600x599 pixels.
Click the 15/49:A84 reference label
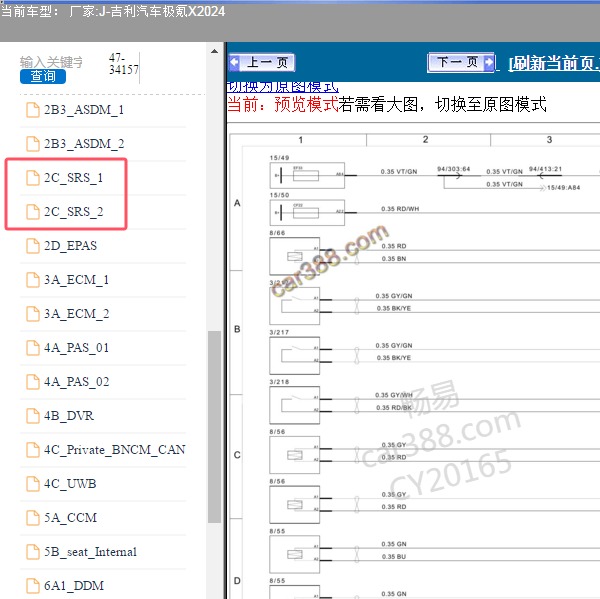pos(563,188)
